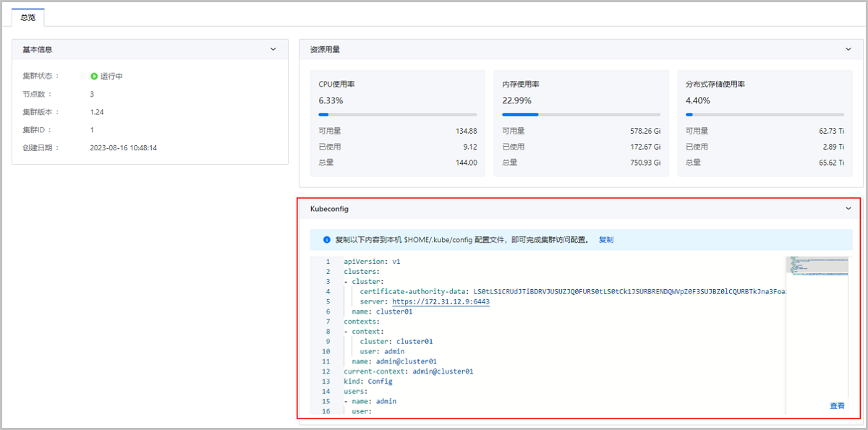Click the 'current-context: admin@cluster01' code line

[409, 371]
